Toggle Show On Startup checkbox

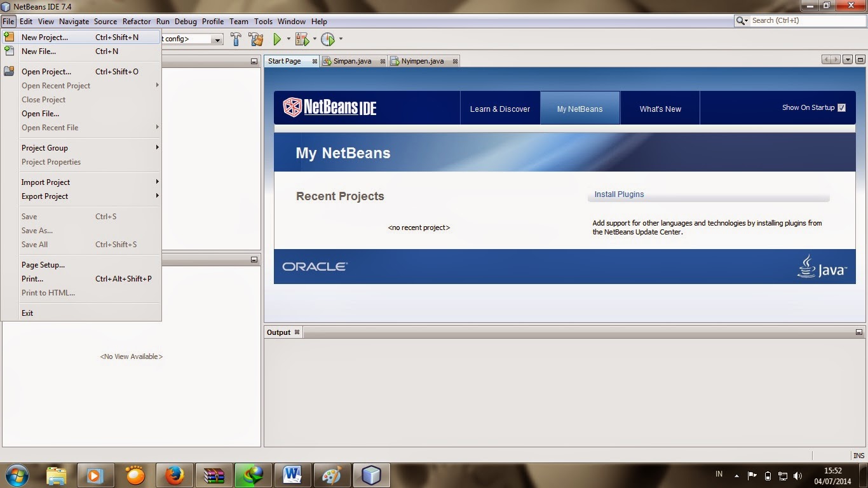(x=842, y=108)
